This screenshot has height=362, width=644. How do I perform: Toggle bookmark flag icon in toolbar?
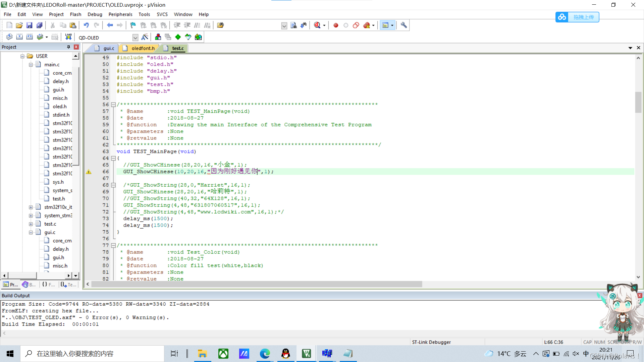[x=133, y=25]
